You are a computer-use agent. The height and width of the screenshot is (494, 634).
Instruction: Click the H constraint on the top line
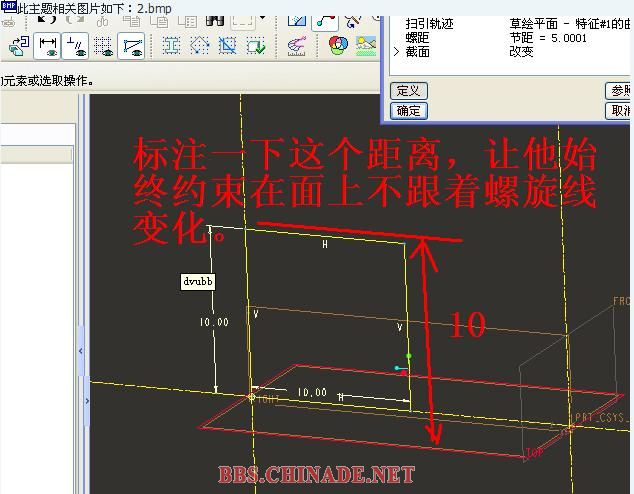(325, 244)
